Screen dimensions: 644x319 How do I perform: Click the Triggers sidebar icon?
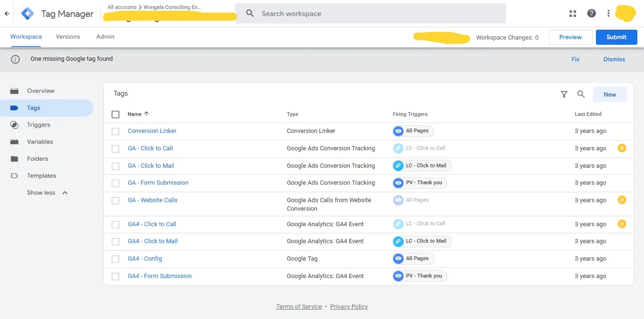tap(15, 125)
